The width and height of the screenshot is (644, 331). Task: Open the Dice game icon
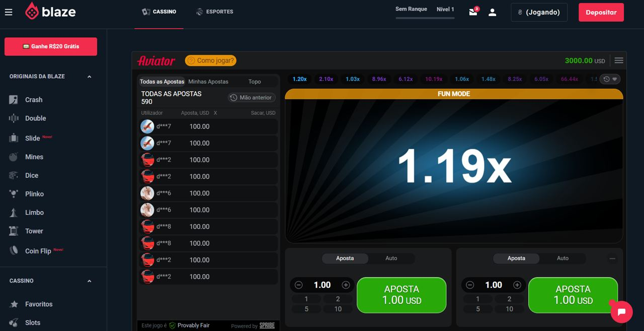pyautogui.click(x=14, y=175)
